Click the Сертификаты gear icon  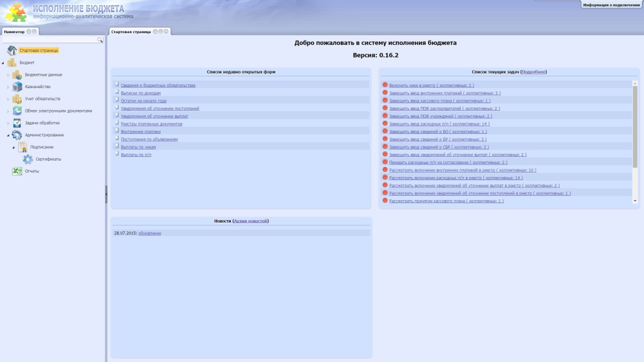click(x=28, y=159)
